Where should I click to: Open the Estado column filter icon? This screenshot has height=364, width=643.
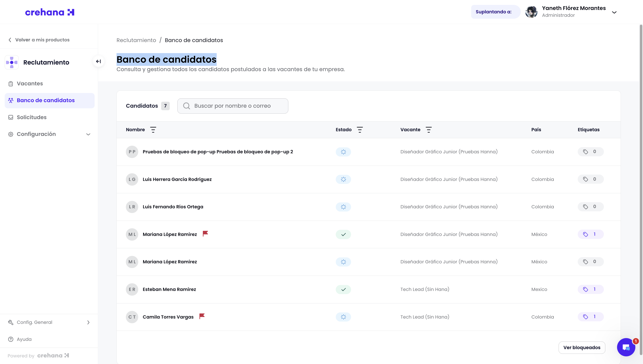tap(360, 130)
